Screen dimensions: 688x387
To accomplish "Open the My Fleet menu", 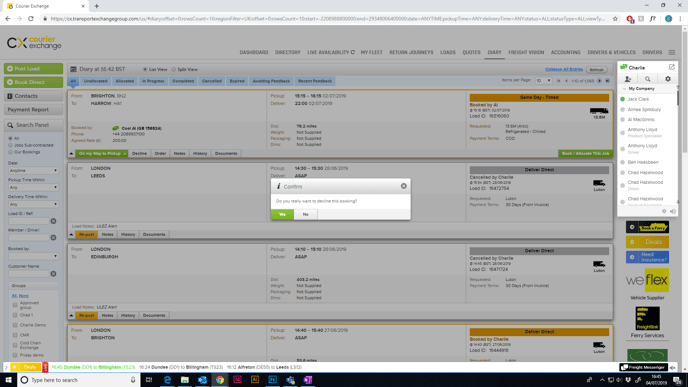I will point(372,52).
